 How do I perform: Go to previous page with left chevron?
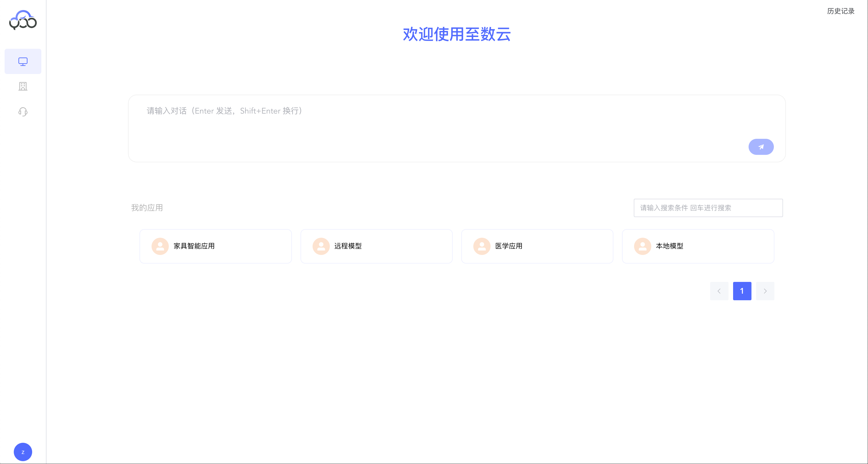pos(719,291)
